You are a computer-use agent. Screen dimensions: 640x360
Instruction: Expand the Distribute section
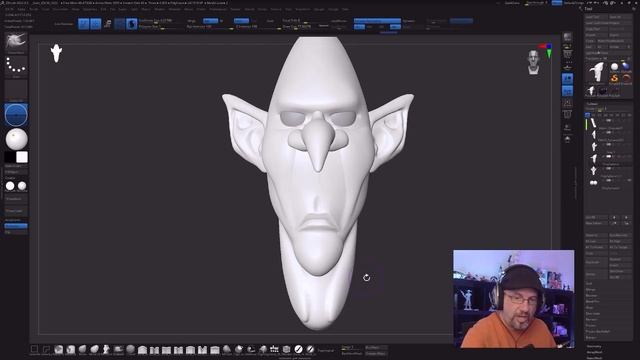pyautogui.click(x=593, y=313)
